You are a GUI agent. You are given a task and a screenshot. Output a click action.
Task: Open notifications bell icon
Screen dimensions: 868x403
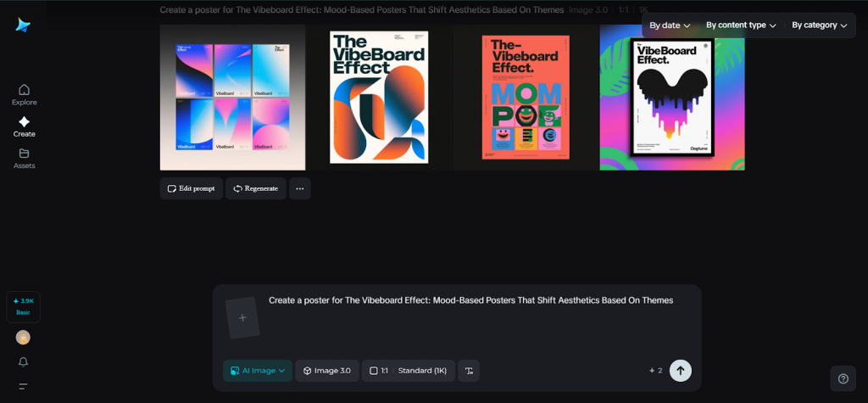click(x=23, y=362)
